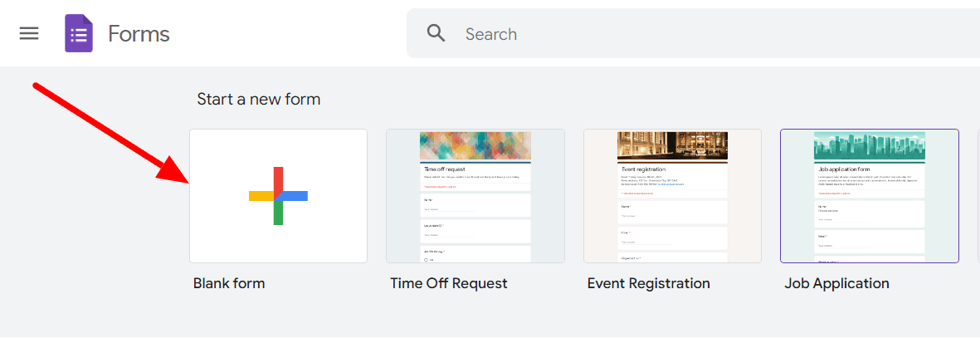The width and height of the screenshot is (980, 338).
Task: Click the city skyline banner in Job Application preview
Action: [x=870, y=146]
